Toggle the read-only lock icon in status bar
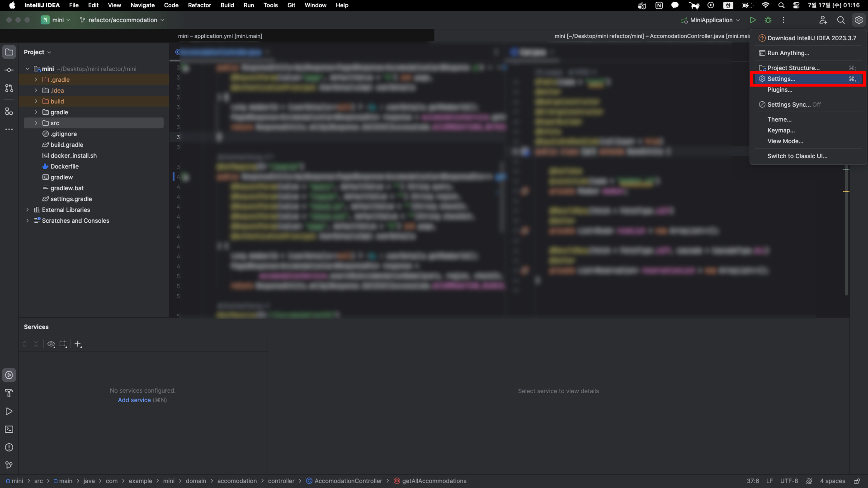Image resolution: width=868 pixels, height=488 pixels. [857, 481]
